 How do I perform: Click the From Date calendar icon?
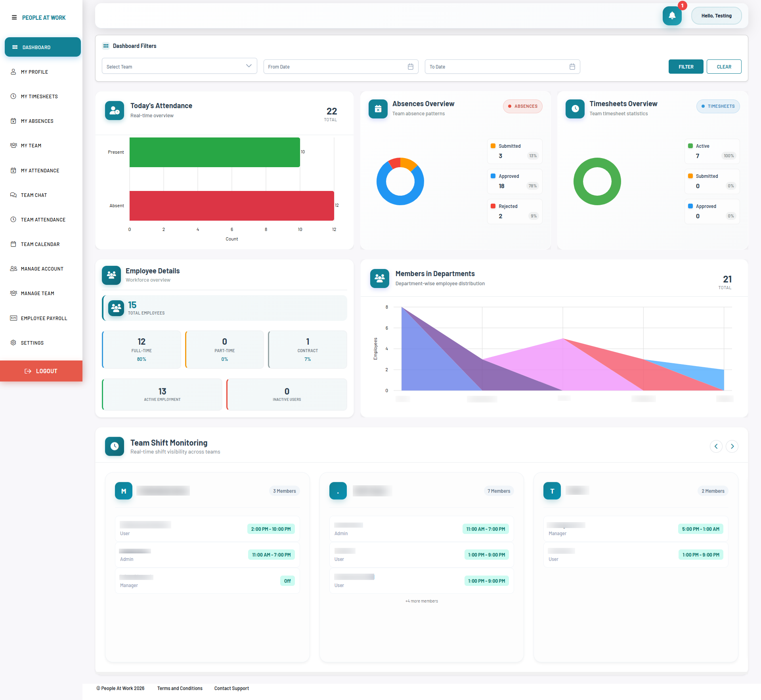tap(410, 67)
